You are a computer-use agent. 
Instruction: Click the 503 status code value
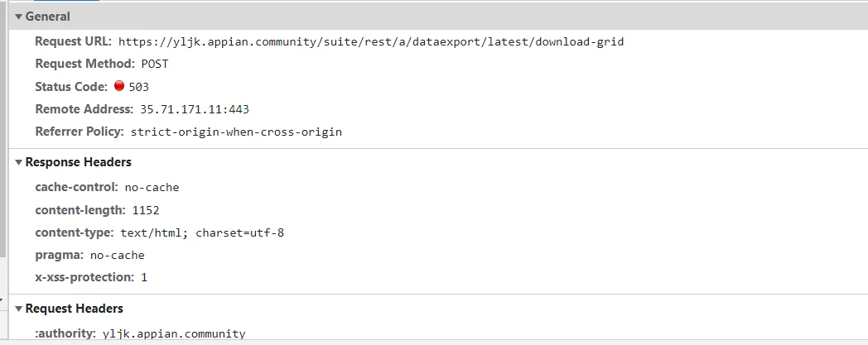[x=139, y=87]
